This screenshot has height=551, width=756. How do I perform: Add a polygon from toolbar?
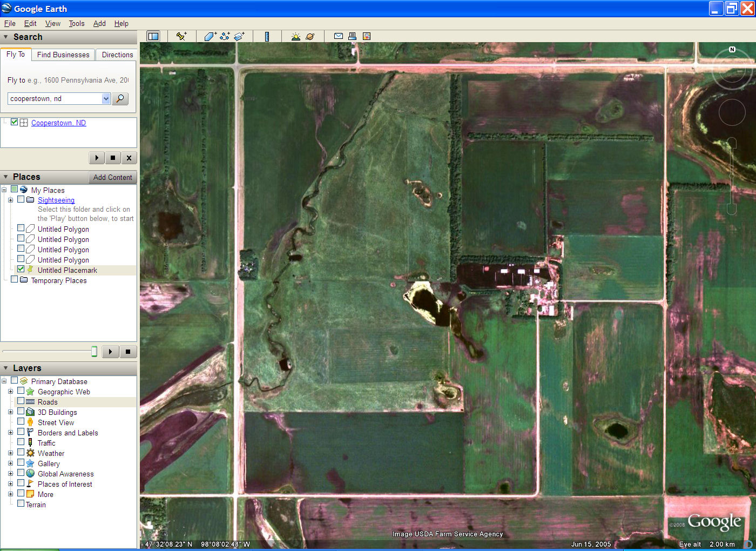click(x=211, y=36)
